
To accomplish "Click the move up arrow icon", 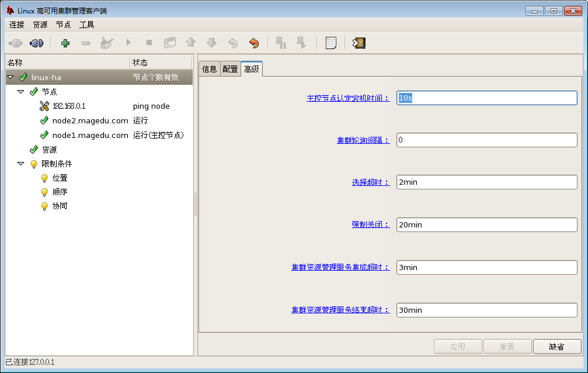I will (x=191, y=42).
